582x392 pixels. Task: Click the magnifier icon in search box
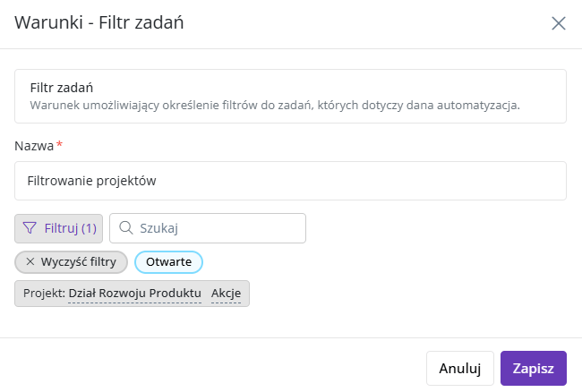126,227
